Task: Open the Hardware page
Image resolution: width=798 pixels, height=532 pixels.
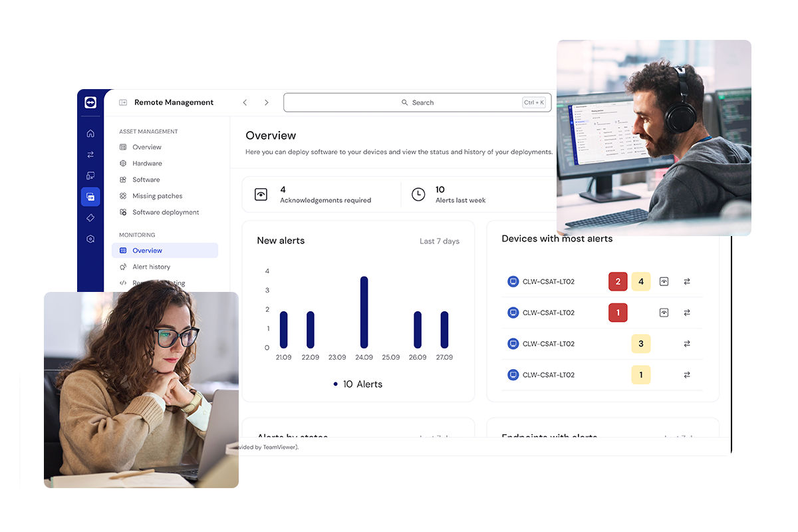Action: [x=147, y=164]
